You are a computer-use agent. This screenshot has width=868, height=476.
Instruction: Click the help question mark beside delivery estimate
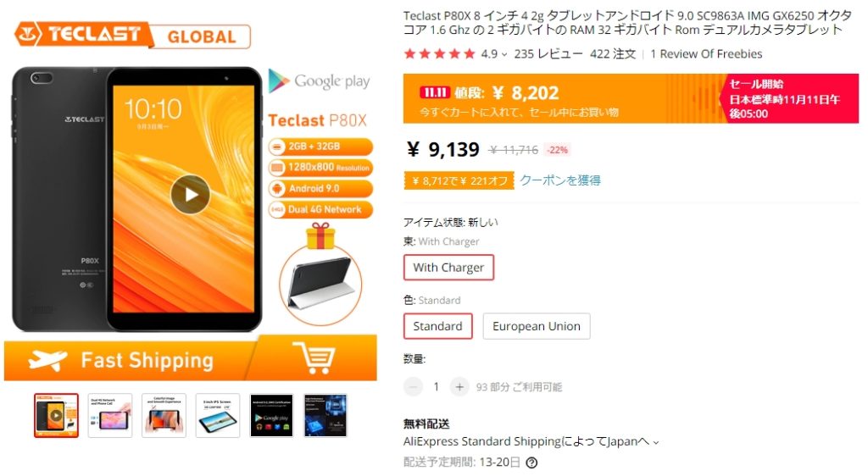[x=531, y=462]
